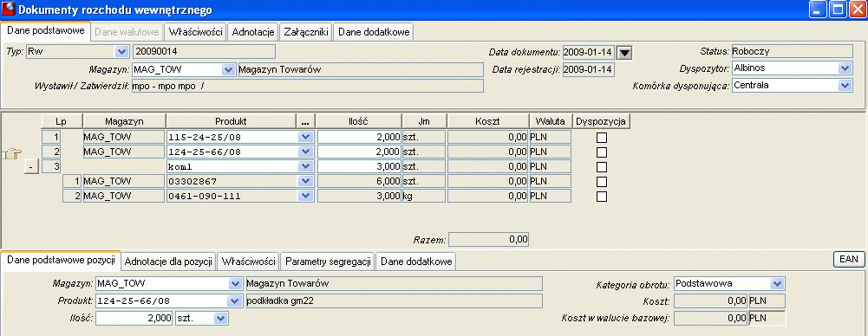Switch to the upper Właściwości tab
The image size is (868, 336).
coord(196,32)
